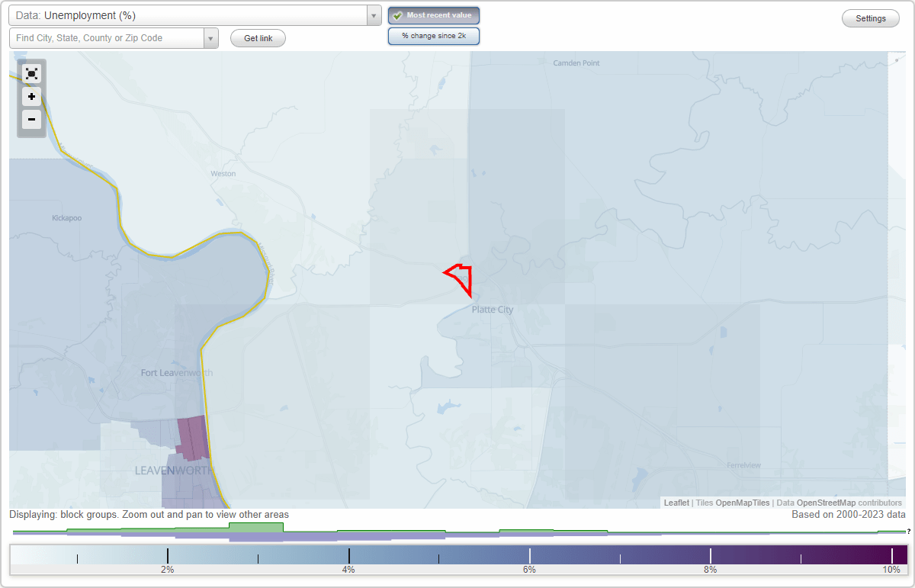Click the Fort Leavenworth map label
The width and height of the screenshot is (915, 588).
(x=177, y=373)
